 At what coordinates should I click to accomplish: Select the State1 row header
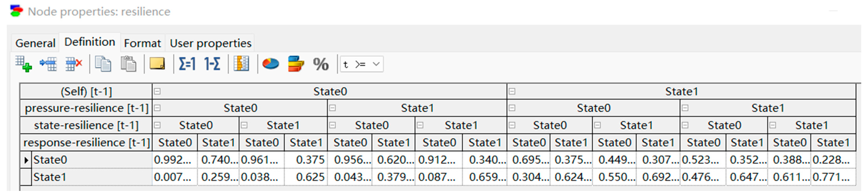(x=92, y=177)
